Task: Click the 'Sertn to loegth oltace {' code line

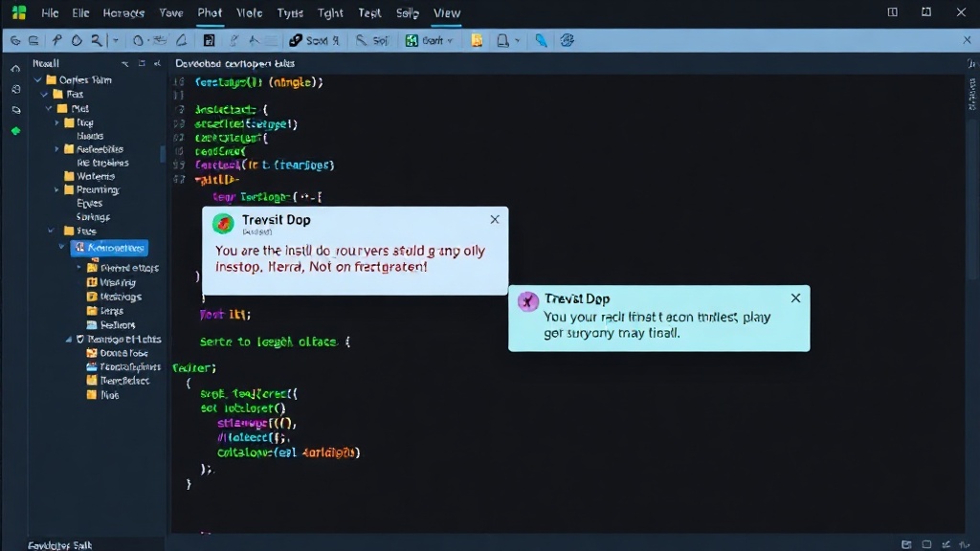Action: 275,342
